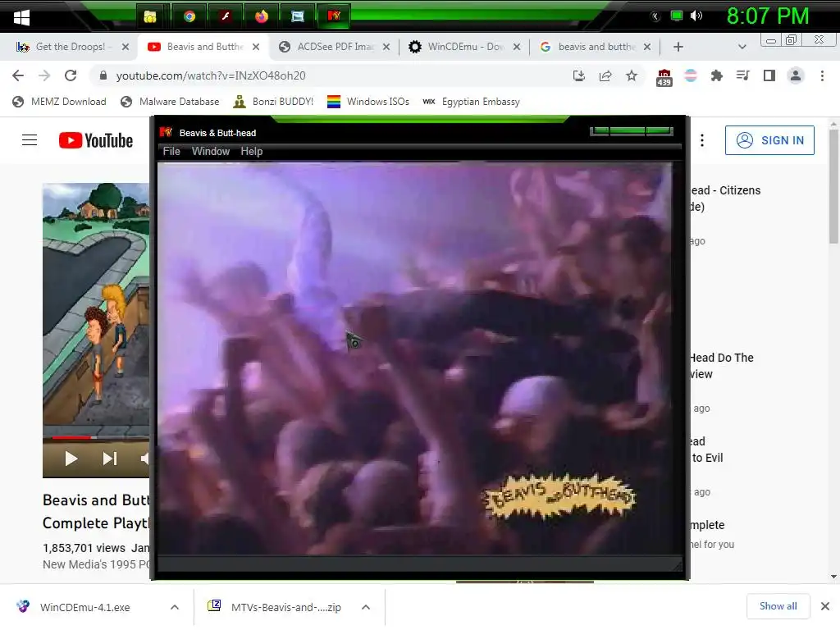Open the MEMZ Download bookmark
Screen dimensions: 840x630
click(x=59, y=101)
